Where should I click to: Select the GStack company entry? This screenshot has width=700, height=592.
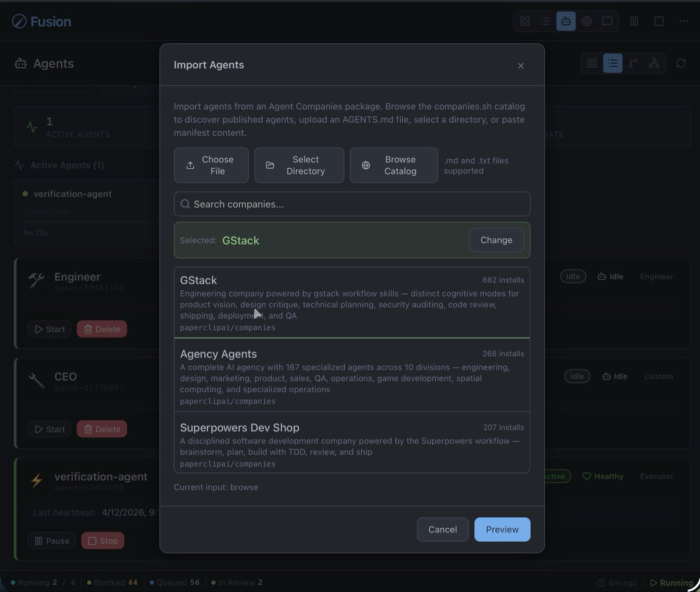pos(352,302)
